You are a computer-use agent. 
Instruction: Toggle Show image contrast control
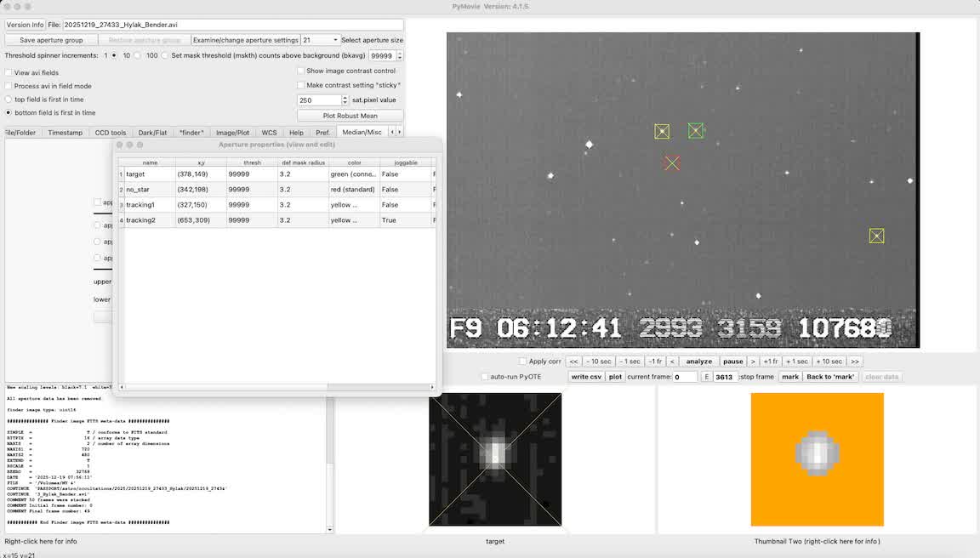click(300, 71)
